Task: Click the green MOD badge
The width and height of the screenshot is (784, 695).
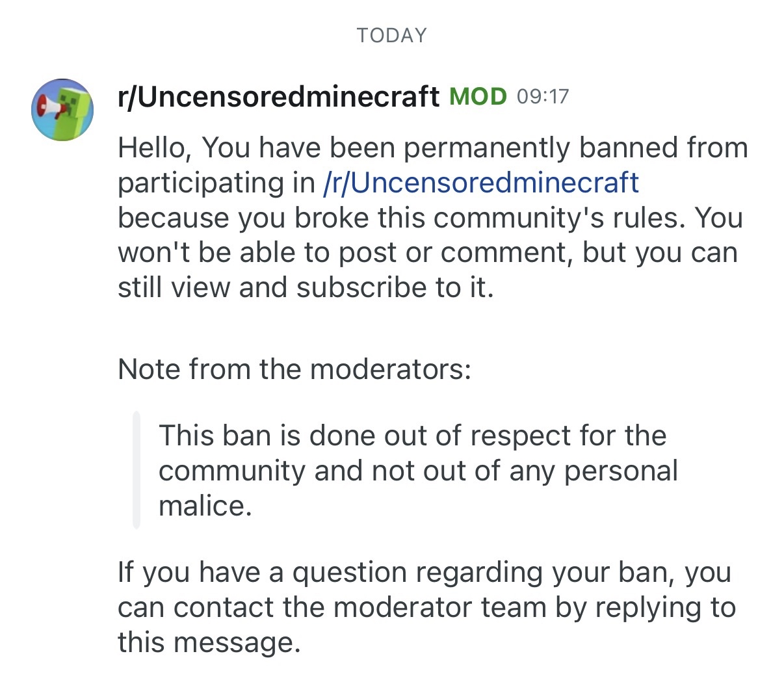Action: pyautogui.click(x=478, y=96)
